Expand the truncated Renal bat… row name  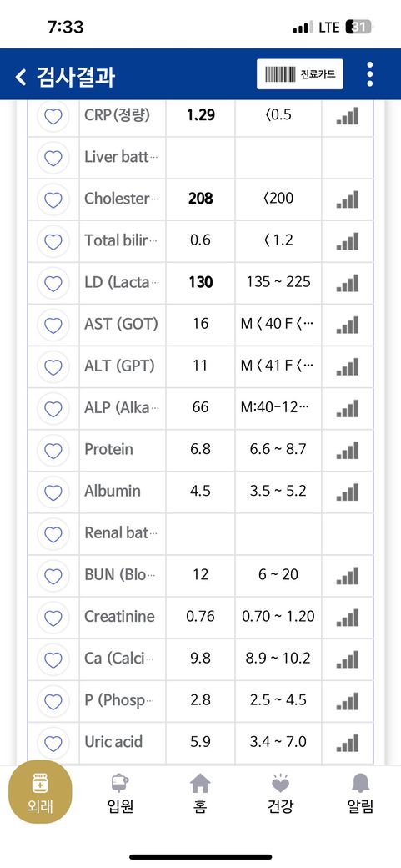(121, 533)
